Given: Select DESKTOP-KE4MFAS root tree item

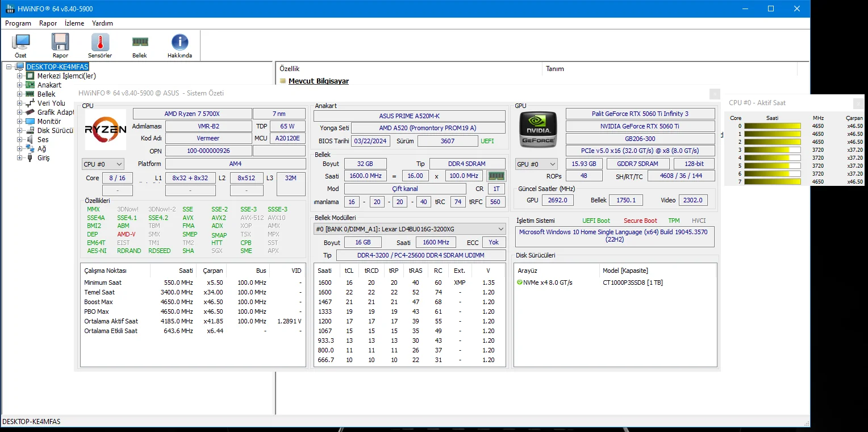Looking at the screenshot, I should pos(57,67).
